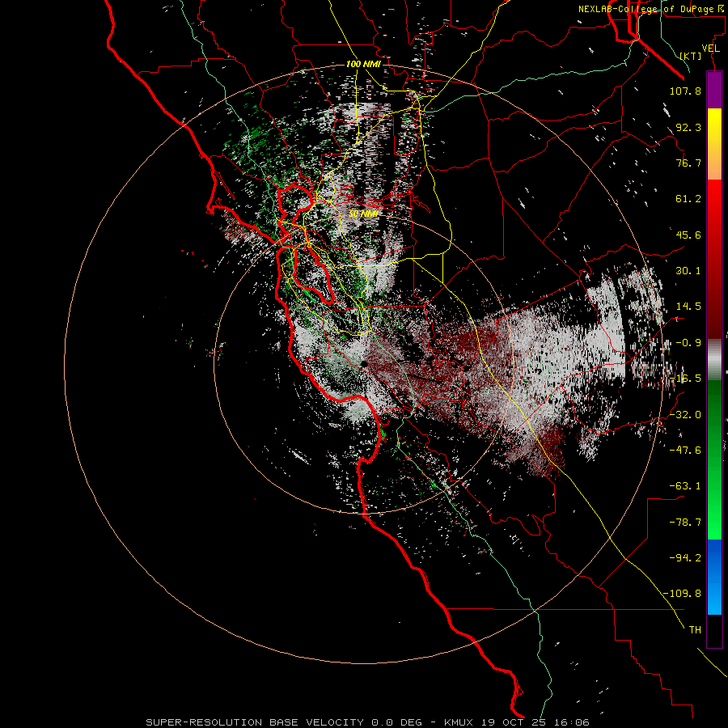
Task: Select the -94.2 velocity scale value
Action: tap(685, 558)
